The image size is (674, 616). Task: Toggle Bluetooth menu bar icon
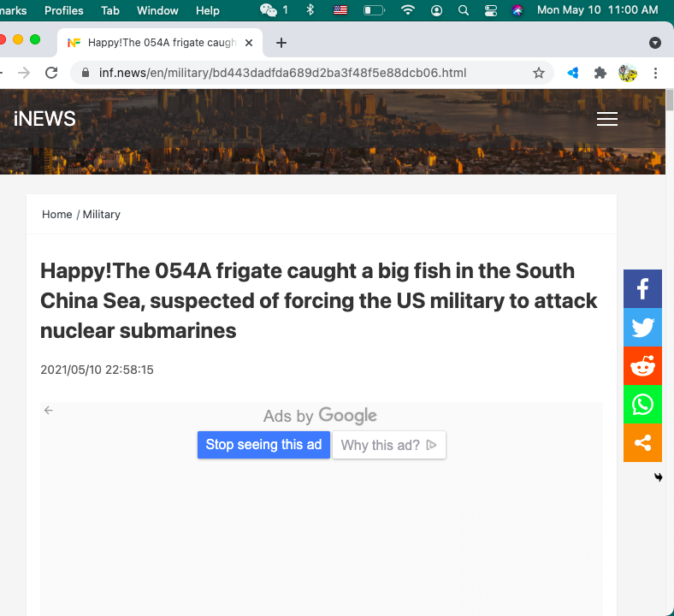pos(310,10)
